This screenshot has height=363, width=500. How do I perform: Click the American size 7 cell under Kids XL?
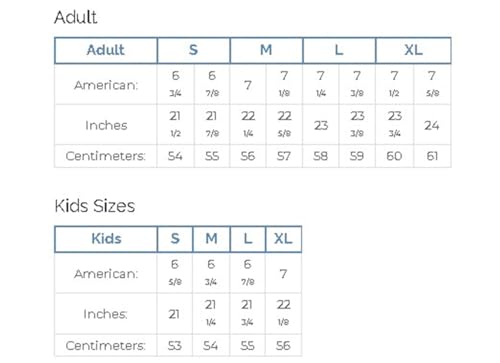point(284,274)
